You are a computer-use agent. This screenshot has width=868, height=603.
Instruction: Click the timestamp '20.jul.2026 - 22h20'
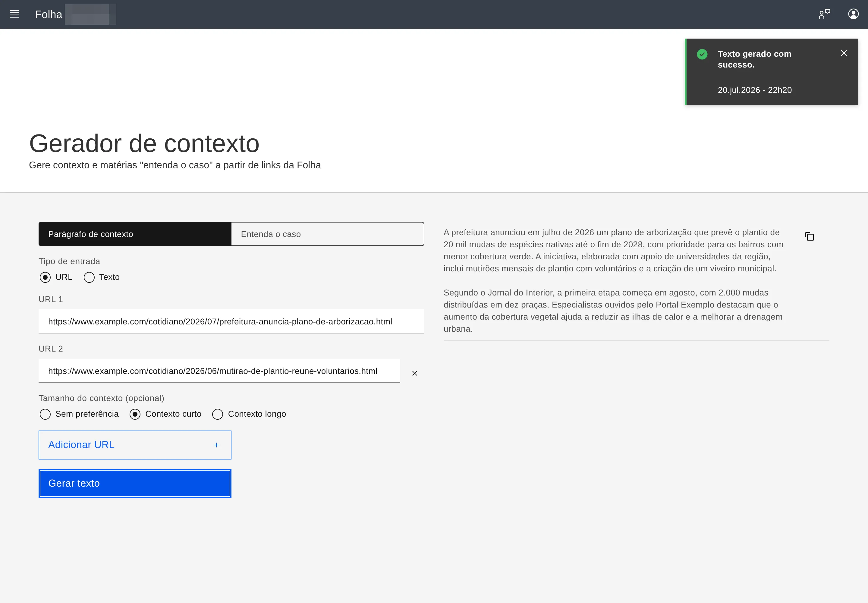tap(754, 90)
